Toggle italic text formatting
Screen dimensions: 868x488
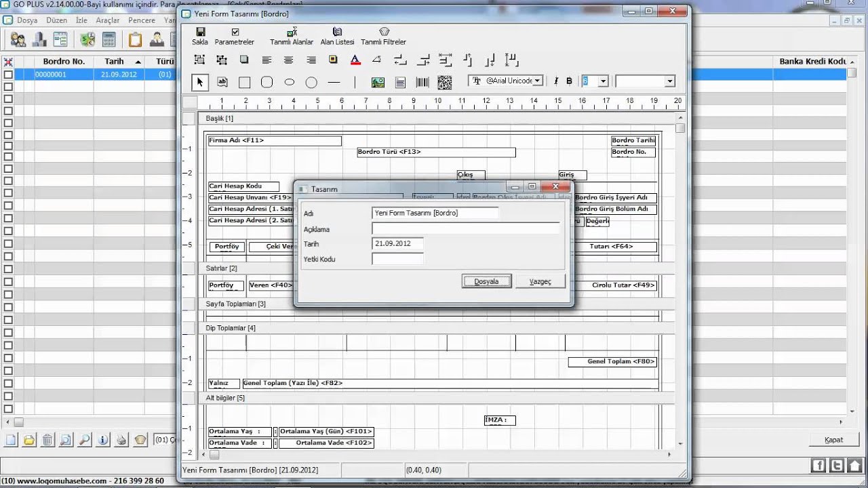556,81
